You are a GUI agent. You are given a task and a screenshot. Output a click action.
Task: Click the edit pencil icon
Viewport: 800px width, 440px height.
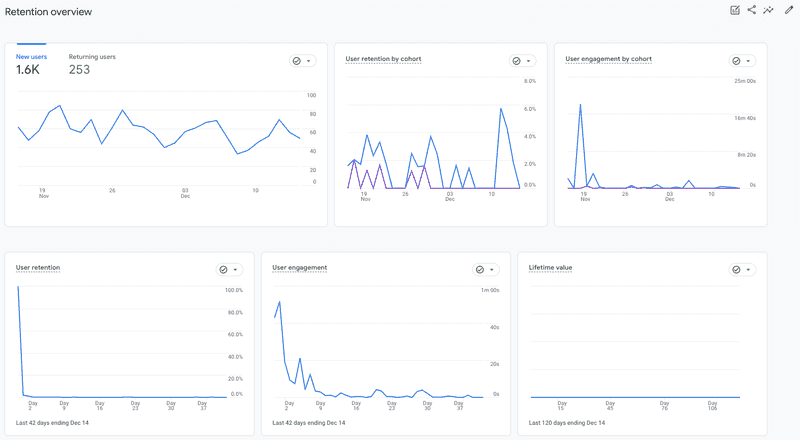click(x=789, y=10)
